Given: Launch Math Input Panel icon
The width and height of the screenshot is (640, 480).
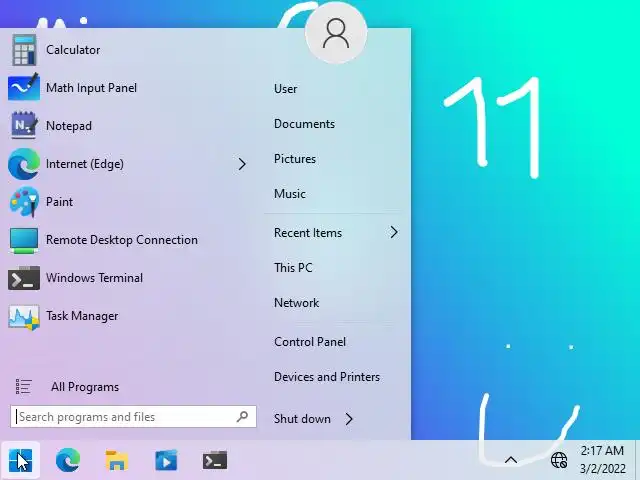Looking at the screenshot, I should pos(24,88).
